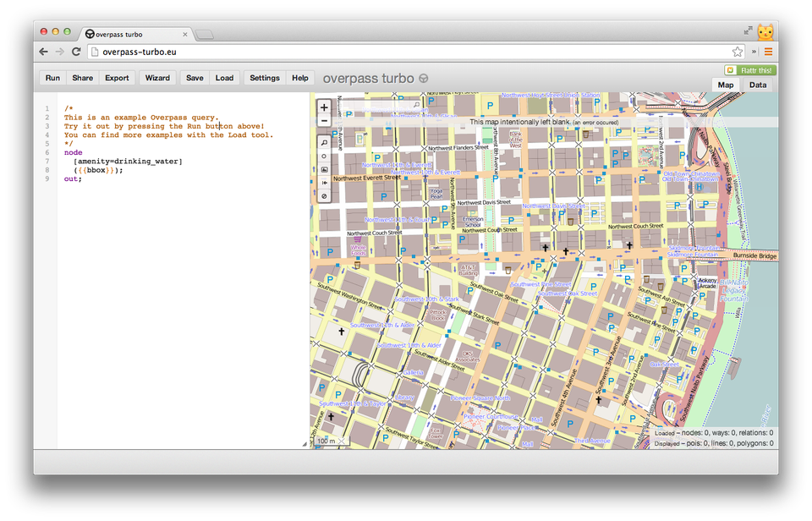Click the 'Displayed – pois: 0, lines: 0' status
The width and height of the screenshot is (812, 521).
(x=714, y=443)
